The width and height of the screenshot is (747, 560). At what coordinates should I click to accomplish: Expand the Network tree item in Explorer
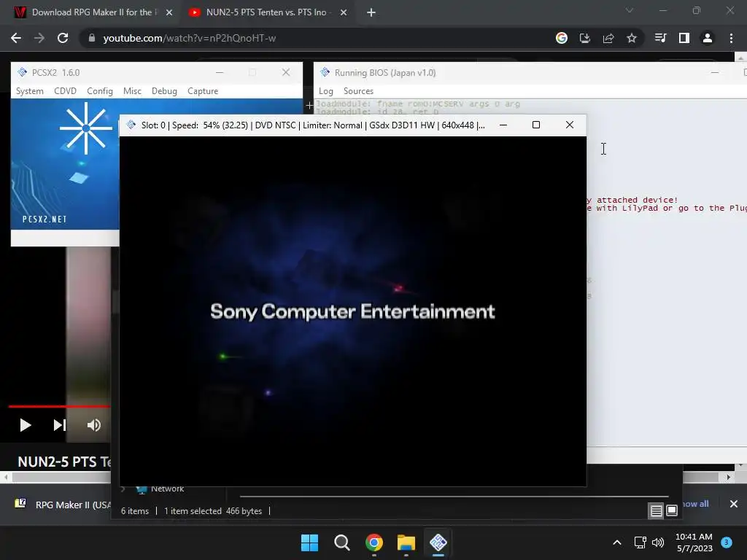pos(123,489)
